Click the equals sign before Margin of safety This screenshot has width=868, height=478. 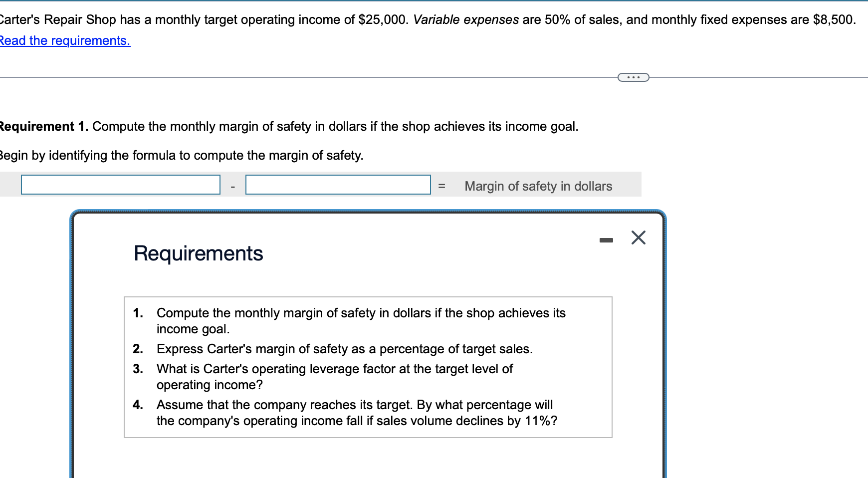(442, 186)
